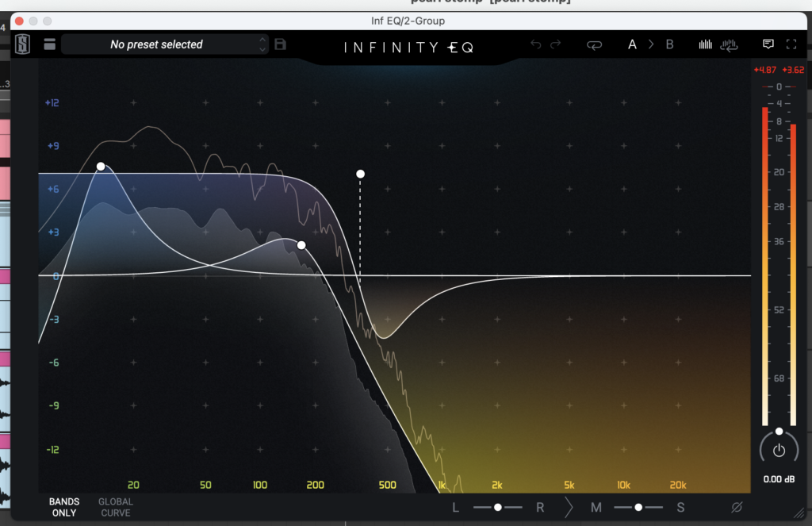Select EQ state A
Image resolution: width=812 pixels, height=526 pixels.
[632, 44]
